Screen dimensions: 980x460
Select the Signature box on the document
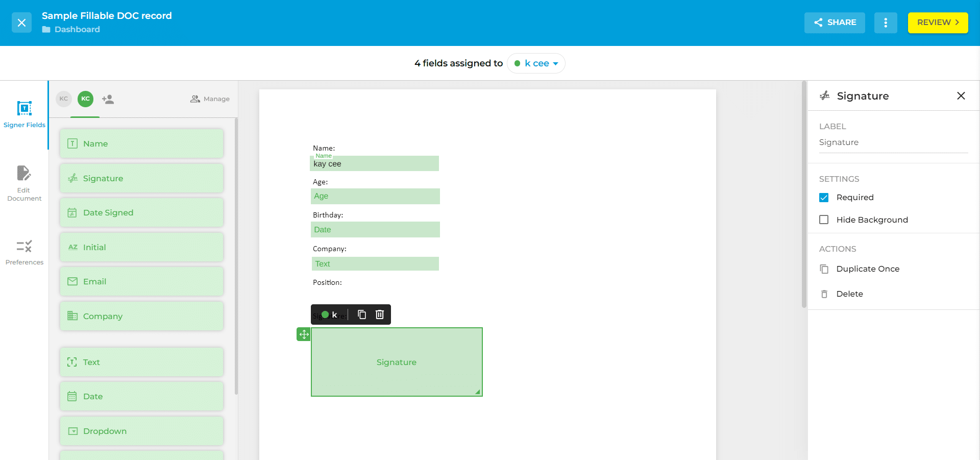[397, 362]
